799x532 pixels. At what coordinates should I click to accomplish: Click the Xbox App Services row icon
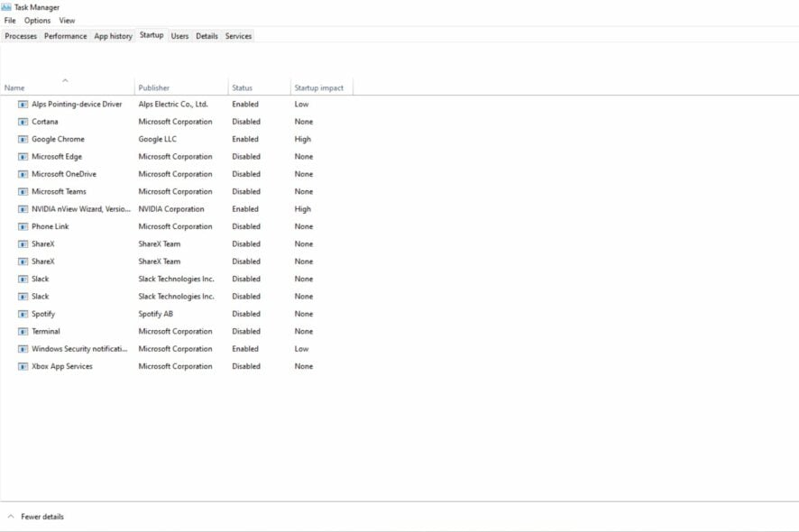click(23, 366)
